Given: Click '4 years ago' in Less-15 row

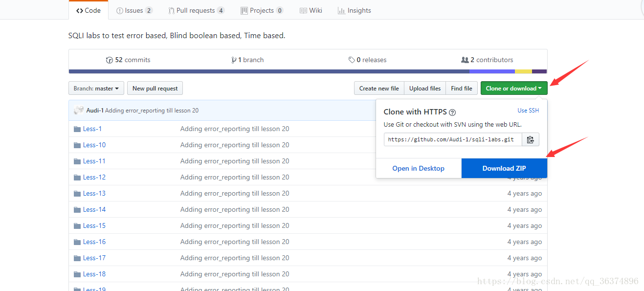Looking at the screenshot, I should [525, 225].
